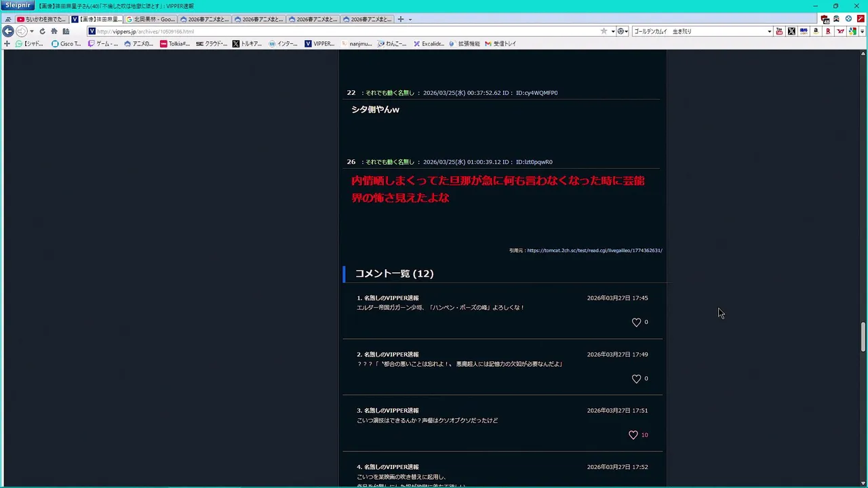Open the インター... bookmark

(x=283, y=43)
